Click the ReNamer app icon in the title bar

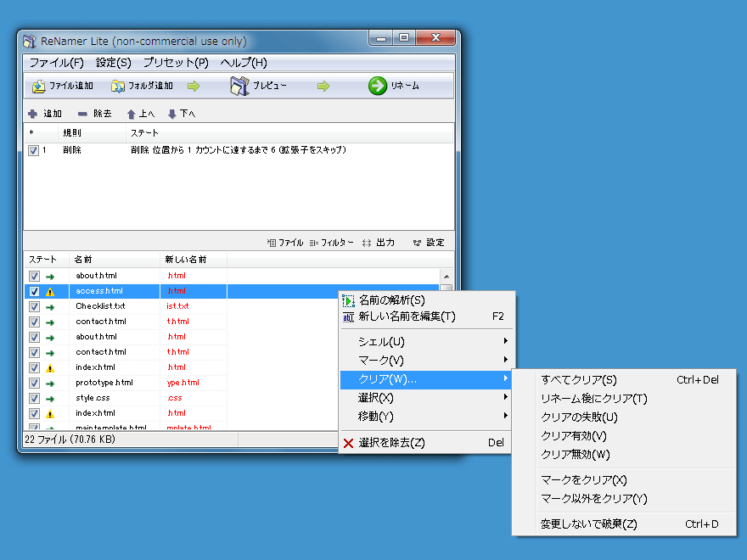(x=30, y=42)
